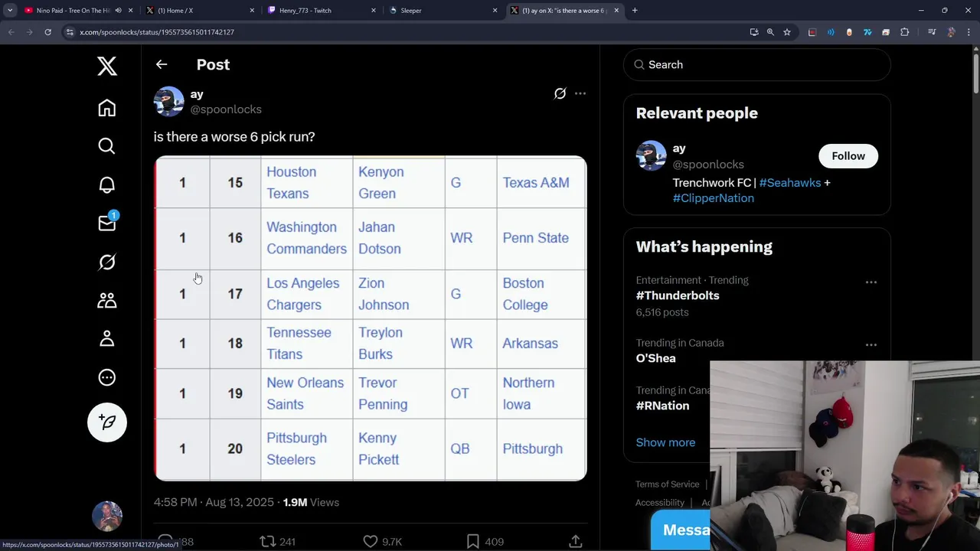Click Treylon Burks in image table
Screen dimensions: 980x551
click(381, 344)
